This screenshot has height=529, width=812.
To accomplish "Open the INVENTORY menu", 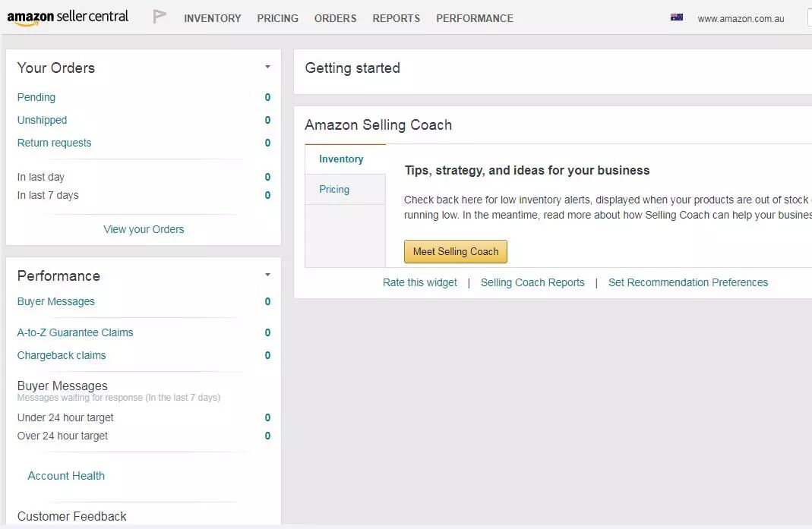I will pos(213,18).
